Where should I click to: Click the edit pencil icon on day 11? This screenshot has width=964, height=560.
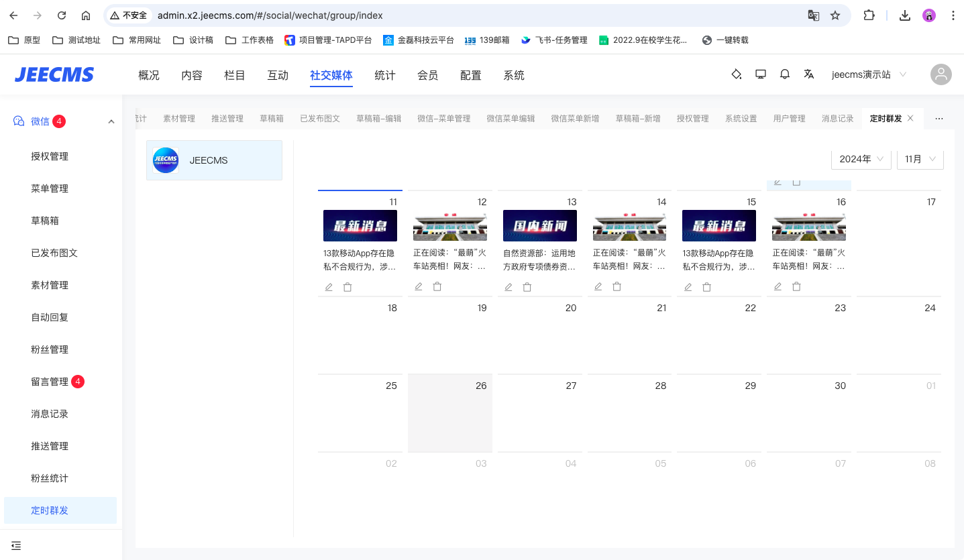click(x=329, y=287)
